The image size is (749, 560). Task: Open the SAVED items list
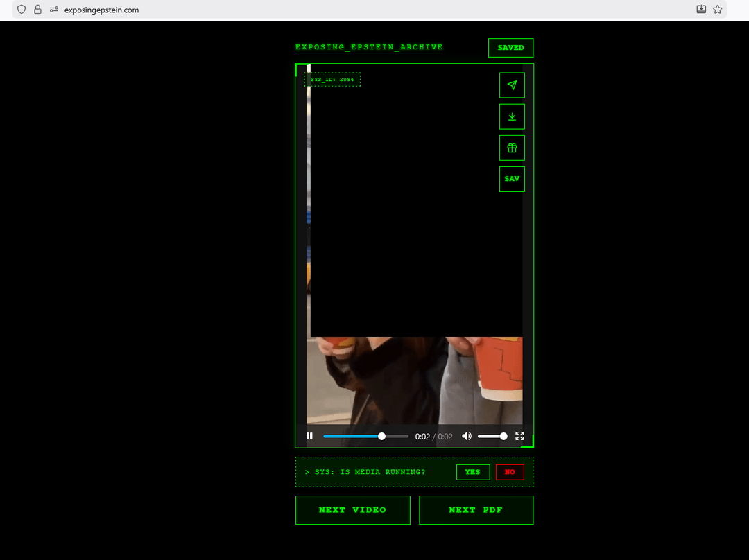pos(510,48)
